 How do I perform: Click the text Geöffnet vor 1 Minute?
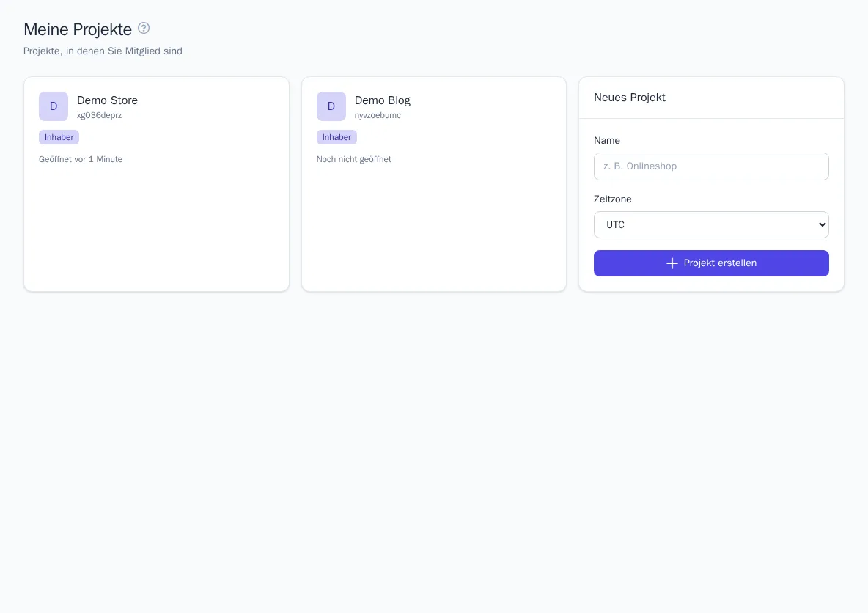tap(81, 159)
